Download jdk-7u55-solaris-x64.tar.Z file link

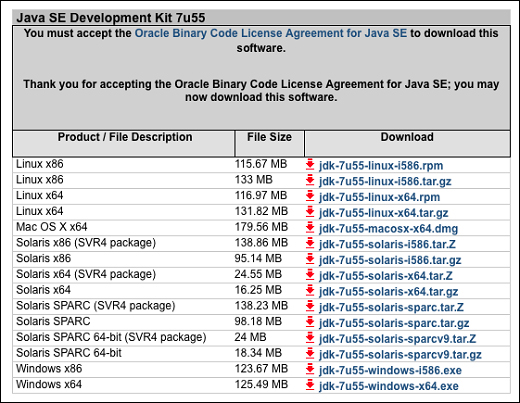tap(386, 276)
